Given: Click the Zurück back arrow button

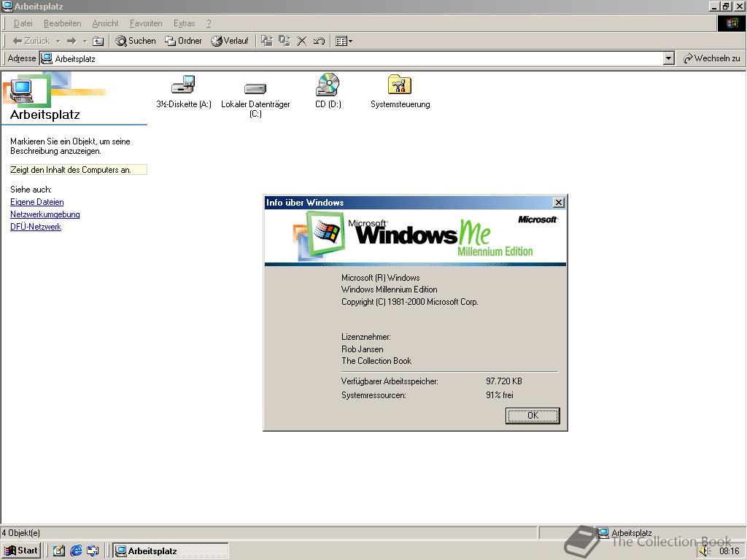Looking at the screenshot, I should (x=31, y=41).
